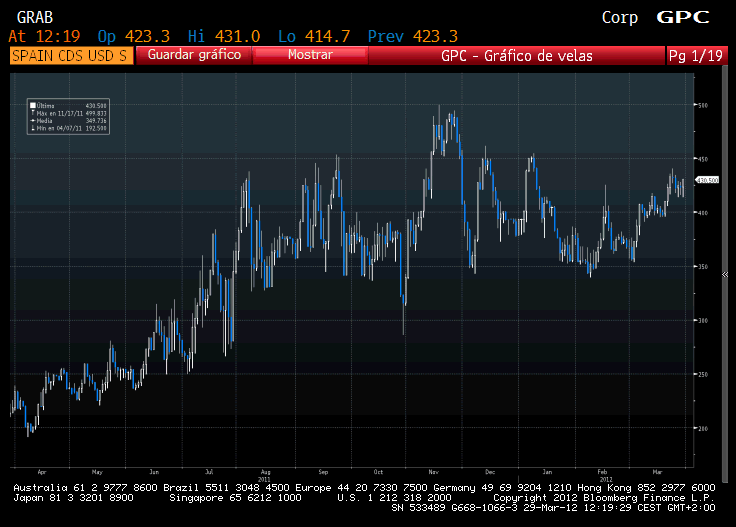Open the Mostrar menu button

pyautogui.click(x=310, y=55)
